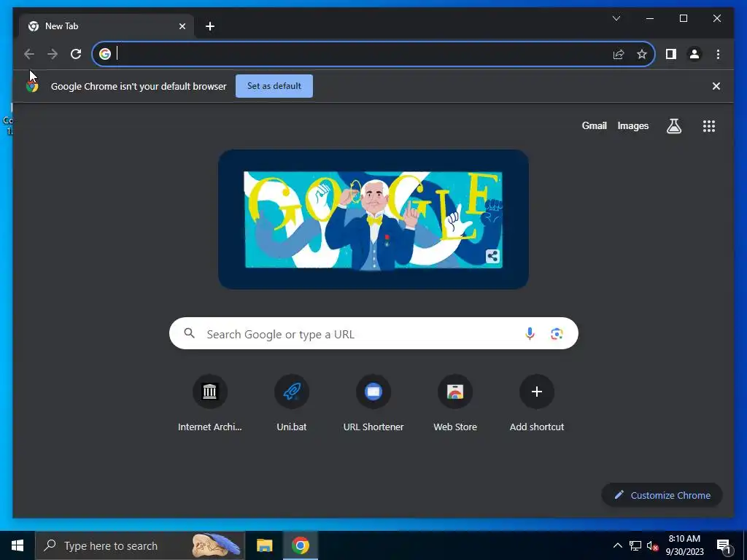
Task: Open the Chrome profile icon
Action: tap(694, 54)
